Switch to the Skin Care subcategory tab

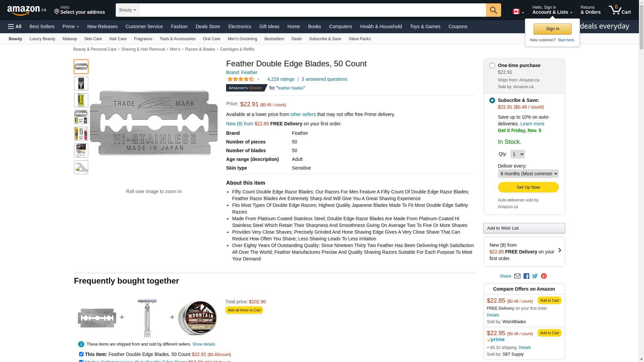click(x=93, y=39)
